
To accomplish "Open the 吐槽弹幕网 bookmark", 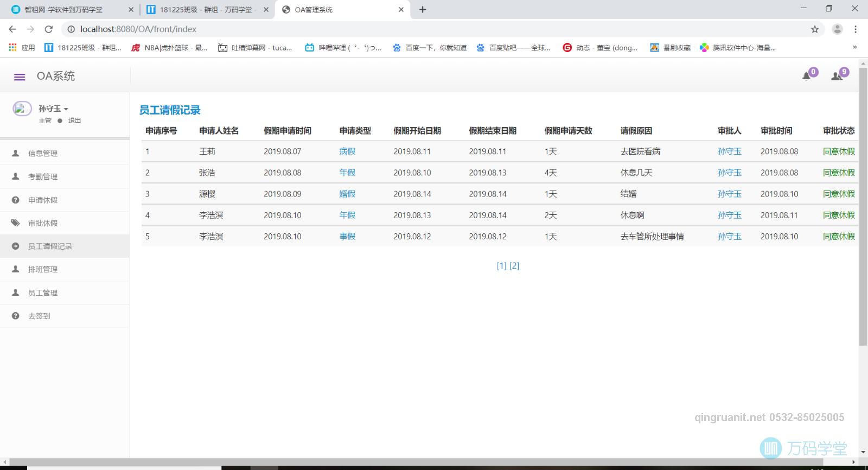I will coord(255,48).
